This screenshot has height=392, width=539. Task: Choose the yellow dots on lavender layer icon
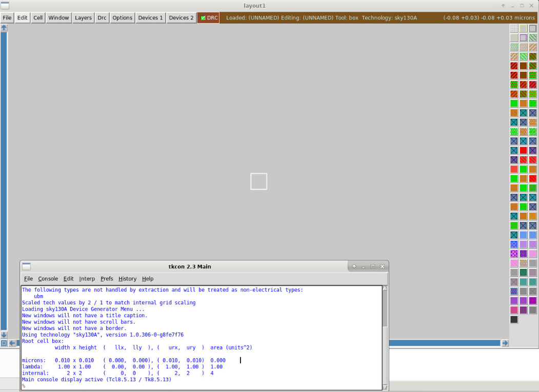(x=523, y=263)
